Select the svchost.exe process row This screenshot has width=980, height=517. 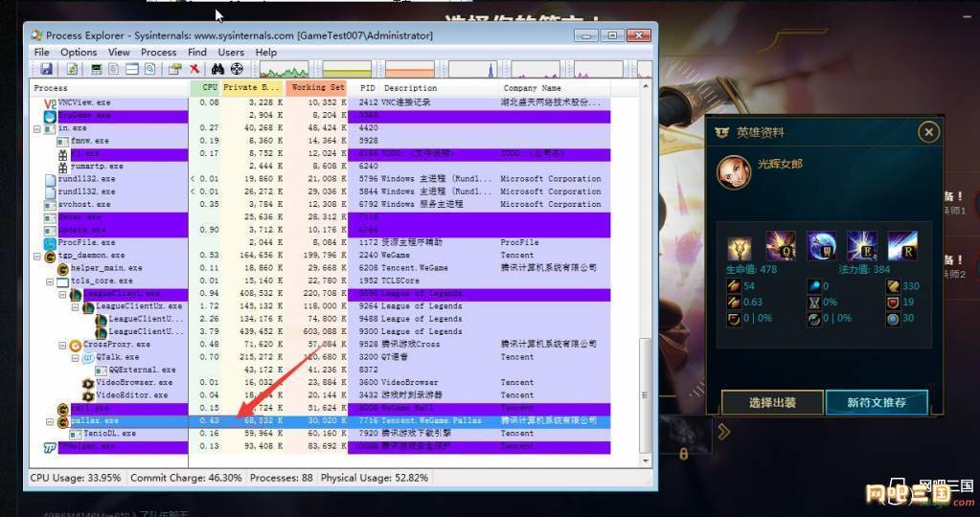[320, 205]
